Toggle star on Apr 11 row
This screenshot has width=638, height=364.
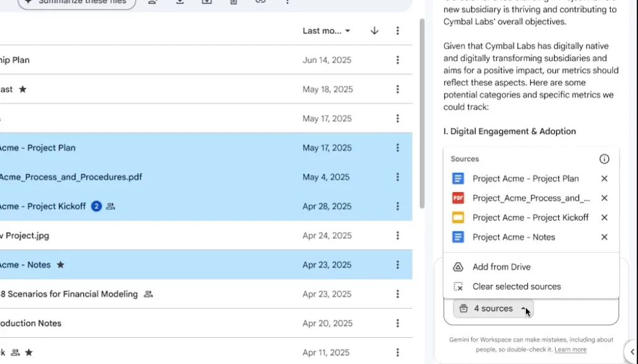tap(29, 353)
